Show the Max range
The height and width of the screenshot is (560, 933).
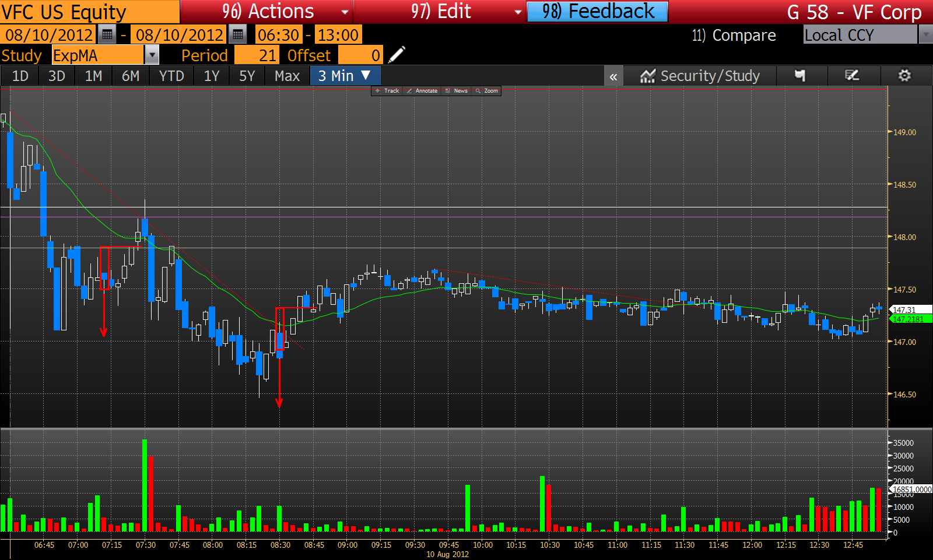(287, 76)
